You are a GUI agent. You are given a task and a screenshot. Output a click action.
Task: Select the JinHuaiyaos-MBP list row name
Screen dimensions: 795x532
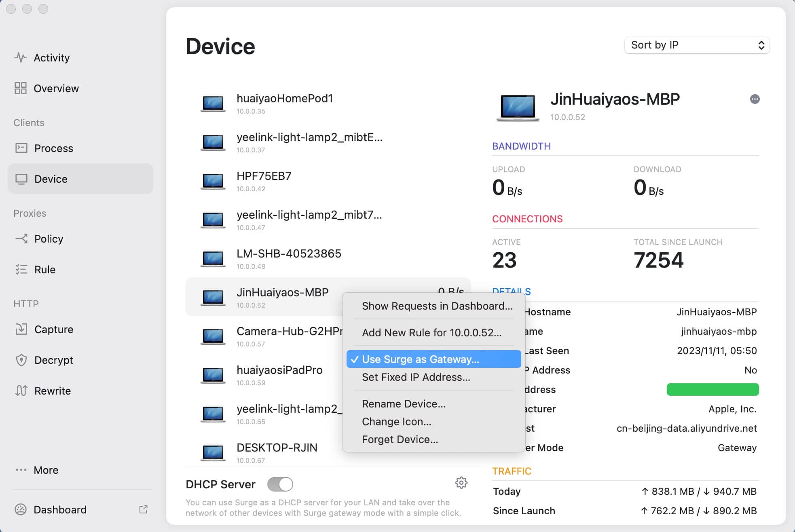coord(283,292)
